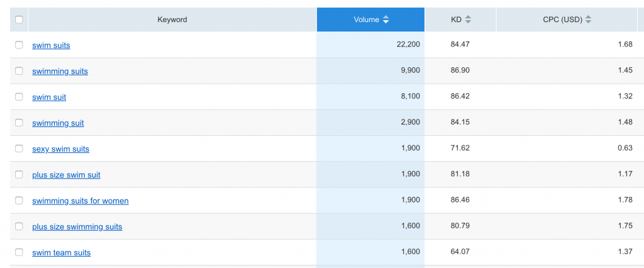Image resolution: width=644 pixels, height=268 pixels.
Task: Open the swim suits keyword link
Action: click(51, 45)
